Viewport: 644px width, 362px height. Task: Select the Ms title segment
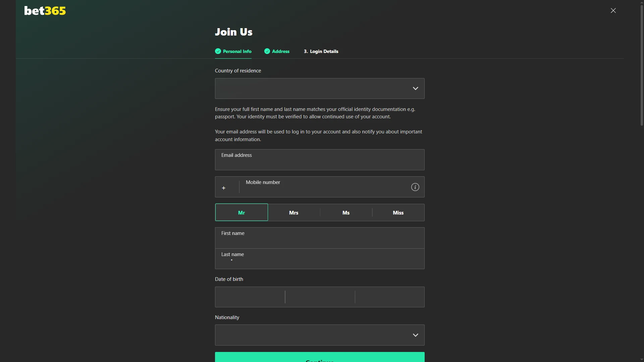(346, 212)
